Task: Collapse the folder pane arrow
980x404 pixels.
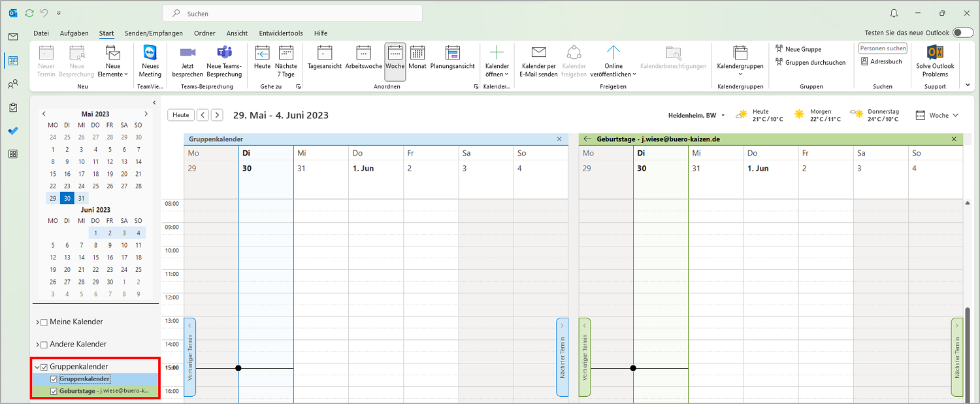Action: 154,102
